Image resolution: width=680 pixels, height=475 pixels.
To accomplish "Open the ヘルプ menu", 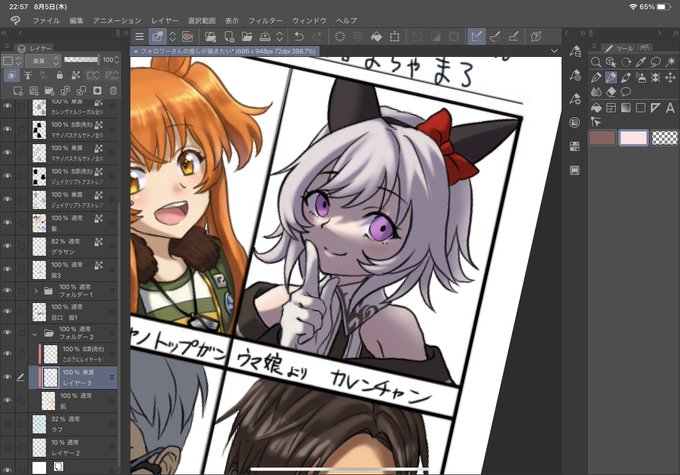I will pos(347,20).
